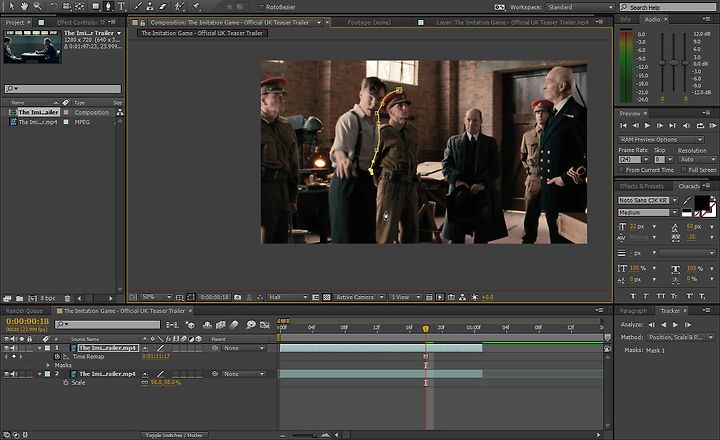This screenshot has width=720, height=440.
Task: Open the Render Queue tab
Action: [24, 311]
